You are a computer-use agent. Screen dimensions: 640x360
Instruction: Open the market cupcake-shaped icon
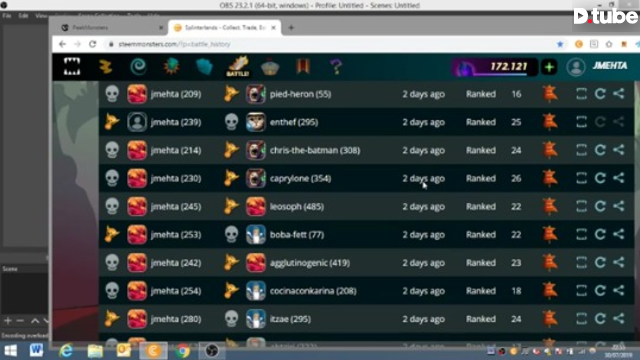270,66
